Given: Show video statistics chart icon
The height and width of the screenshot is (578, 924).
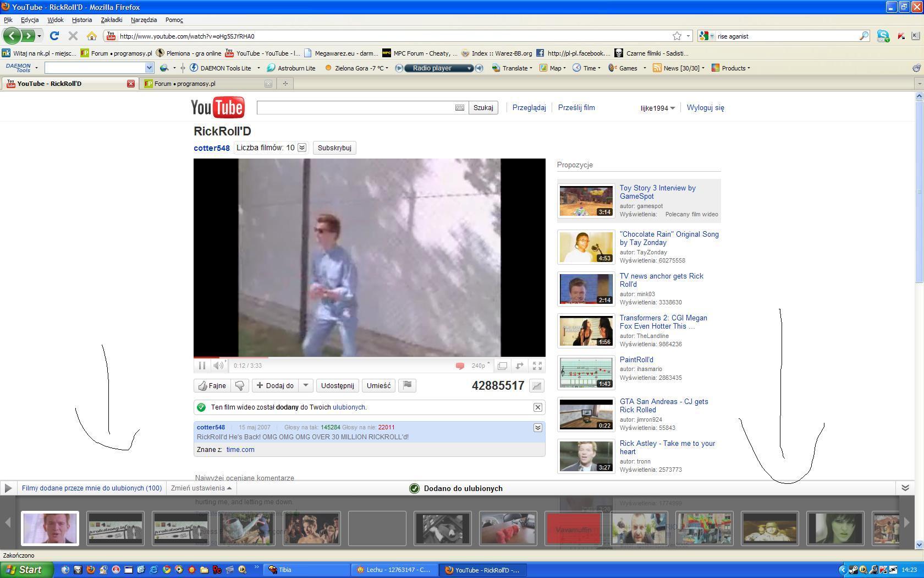Looking at the screenshot, I should [x=536, y=386].
